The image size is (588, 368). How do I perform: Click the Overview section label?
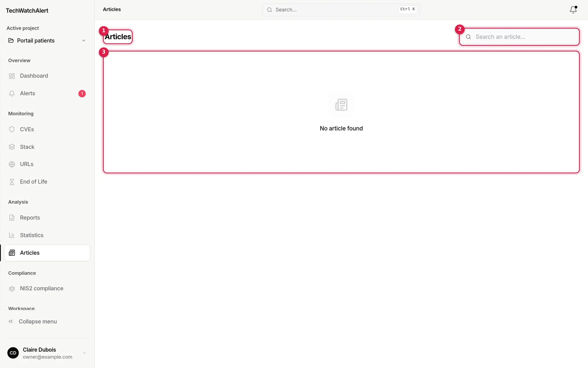coord(19,61)
